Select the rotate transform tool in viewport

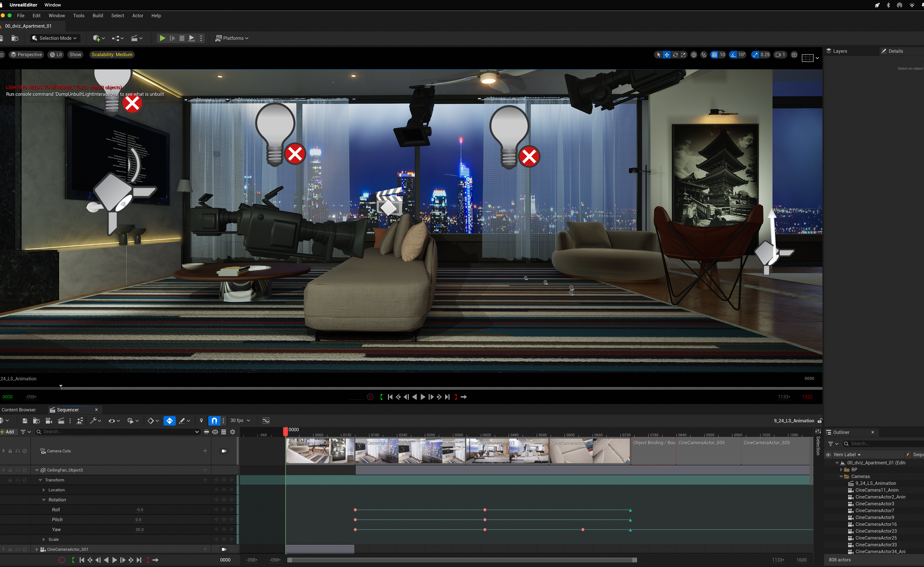(675, 55)
